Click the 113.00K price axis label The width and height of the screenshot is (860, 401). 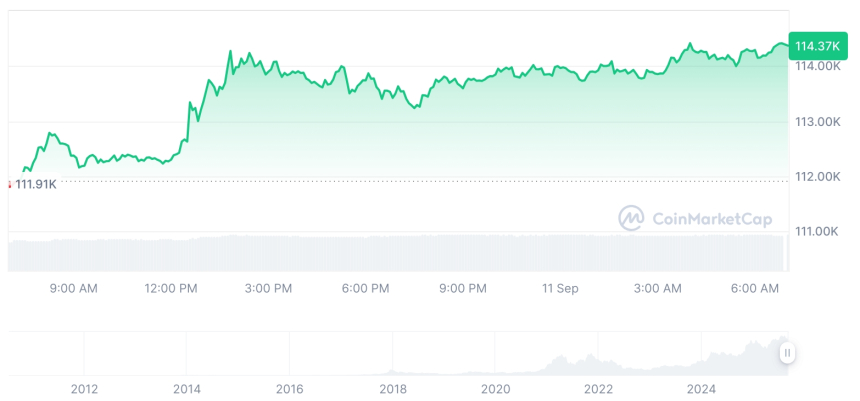tap(817, 122)
